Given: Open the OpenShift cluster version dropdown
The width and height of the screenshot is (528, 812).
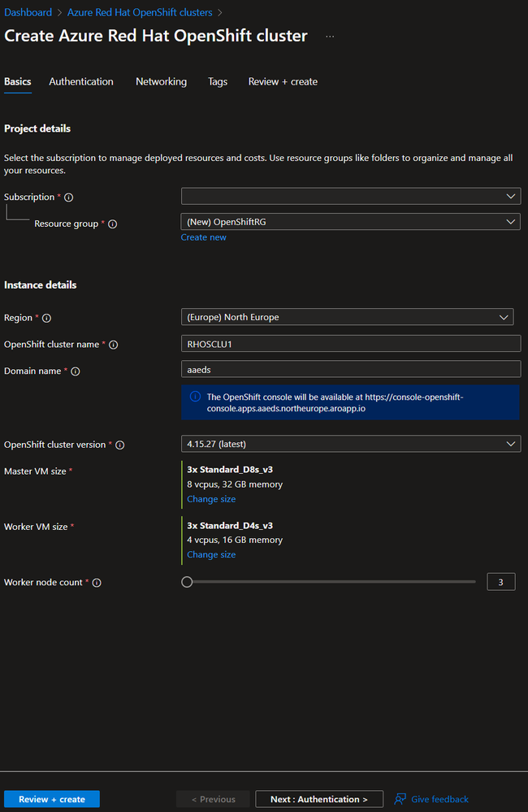Looking at the screenshot, I should point(351,444).
